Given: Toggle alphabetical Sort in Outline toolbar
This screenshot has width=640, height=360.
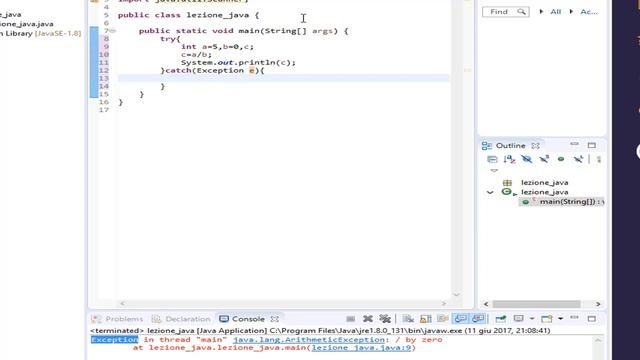Looking at the screenshot, I should point(509,159).
